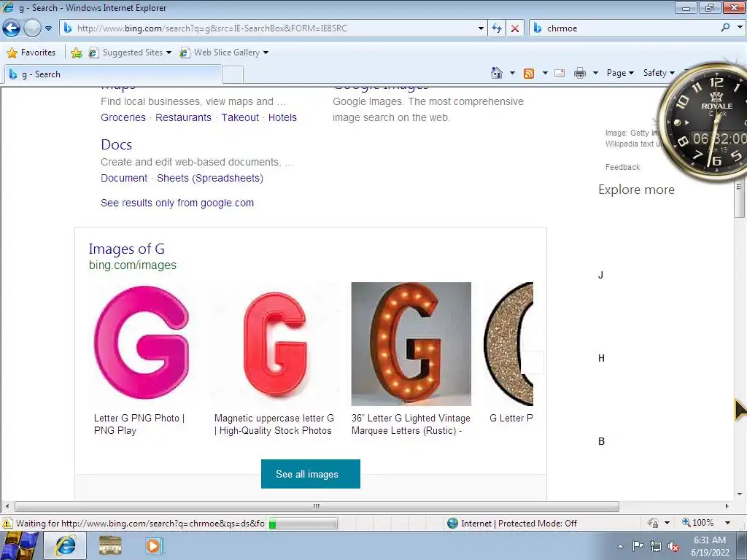Open the Page menu

[620, 73]
